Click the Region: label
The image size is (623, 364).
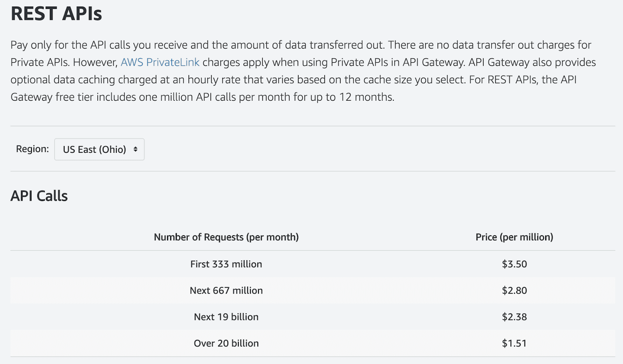point(32,149)
